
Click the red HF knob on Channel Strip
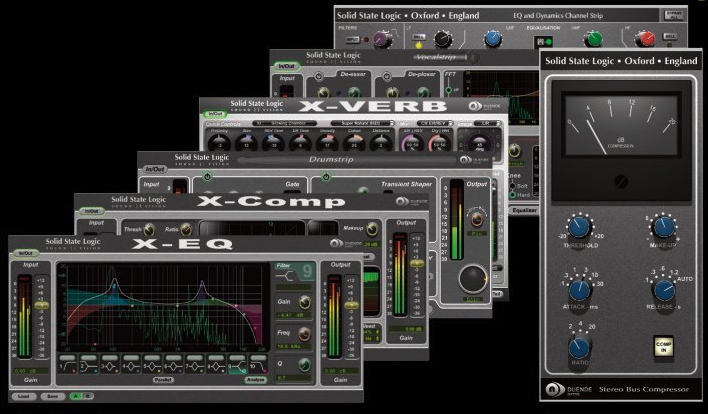(x=645, y=39)
